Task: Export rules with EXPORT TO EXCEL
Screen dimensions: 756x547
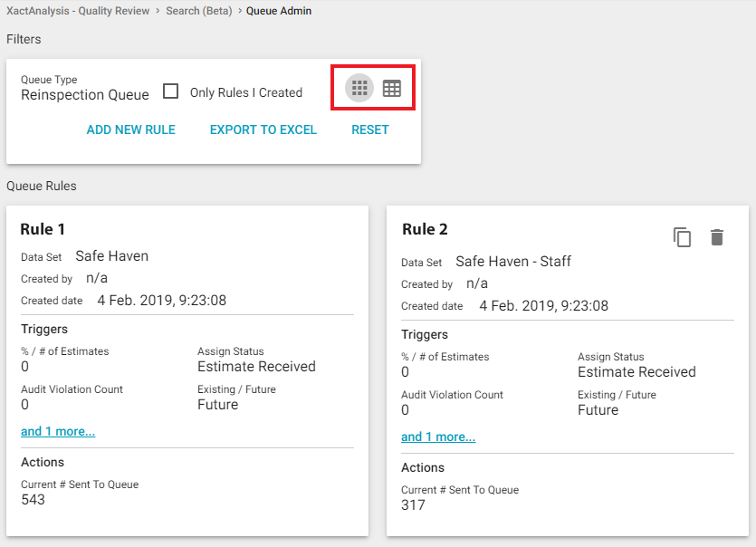Action: pyautogui.click(x=263, y=130)
